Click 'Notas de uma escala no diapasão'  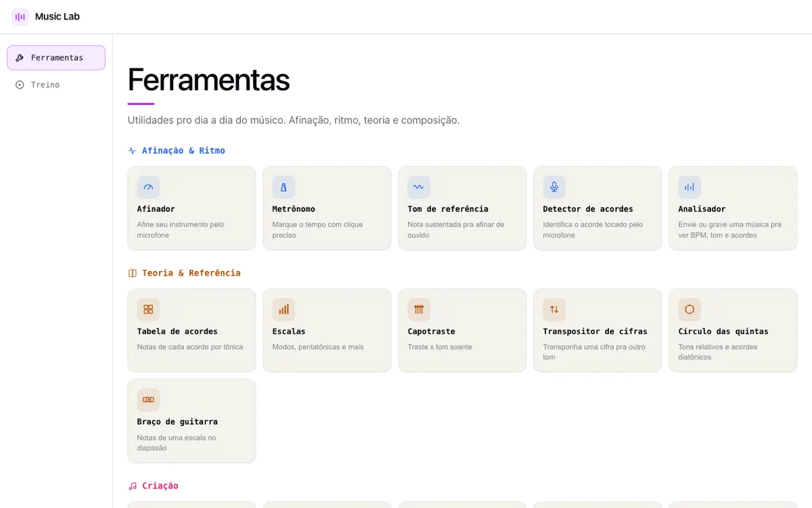pos(177,443)
